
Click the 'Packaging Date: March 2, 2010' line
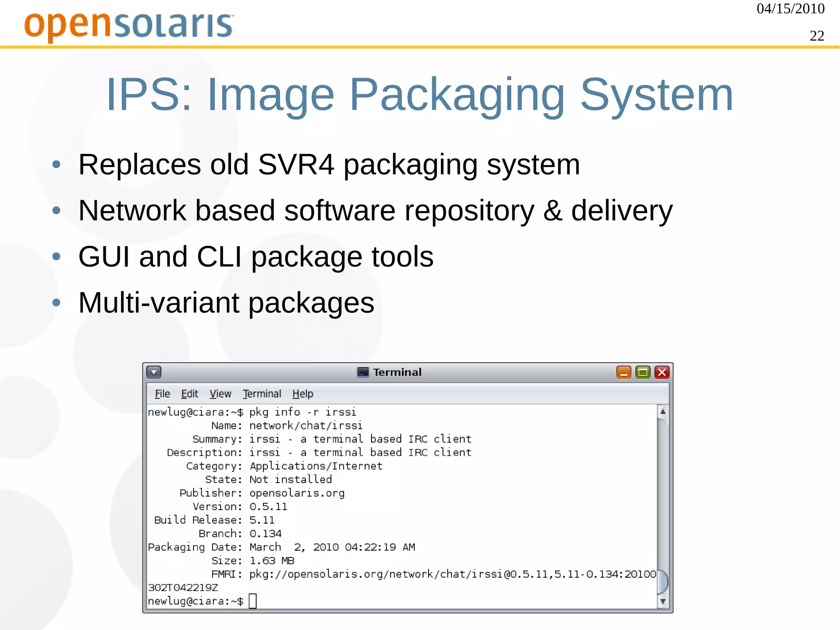(281, 548)
